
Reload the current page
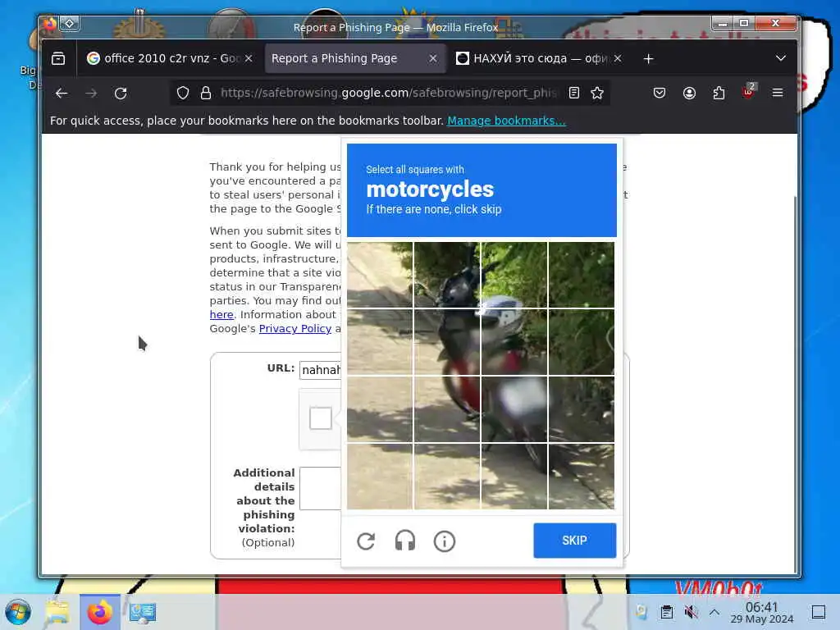(x=121, y=94)
